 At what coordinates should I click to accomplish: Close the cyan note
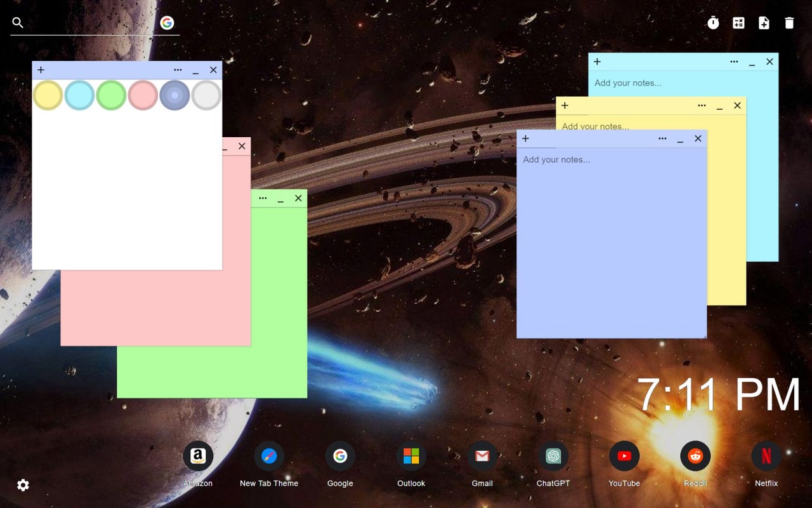coord(769,62)
